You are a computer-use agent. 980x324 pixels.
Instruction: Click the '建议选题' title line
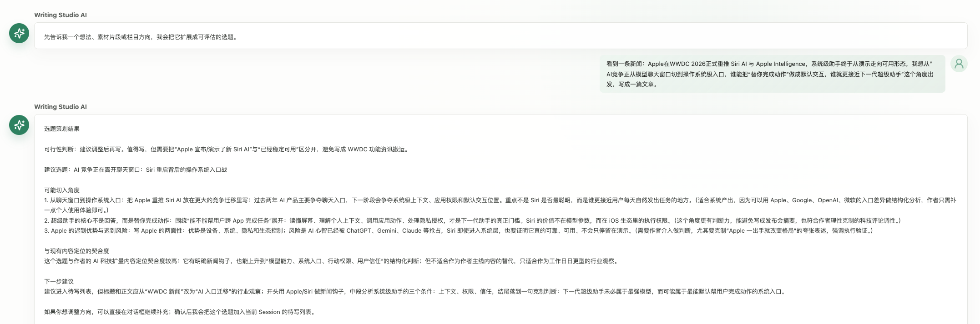coord(136,170)
